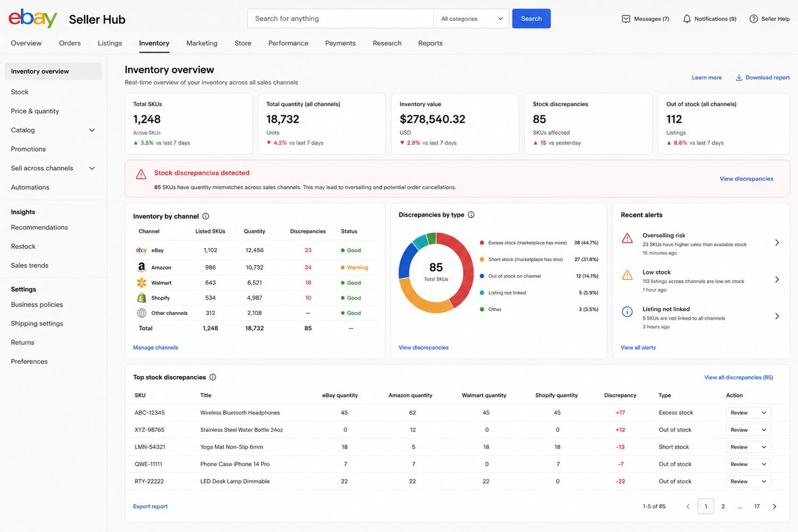Click the eBay channel logo in table
798x532 pixels.
click(x=142, y=250)
